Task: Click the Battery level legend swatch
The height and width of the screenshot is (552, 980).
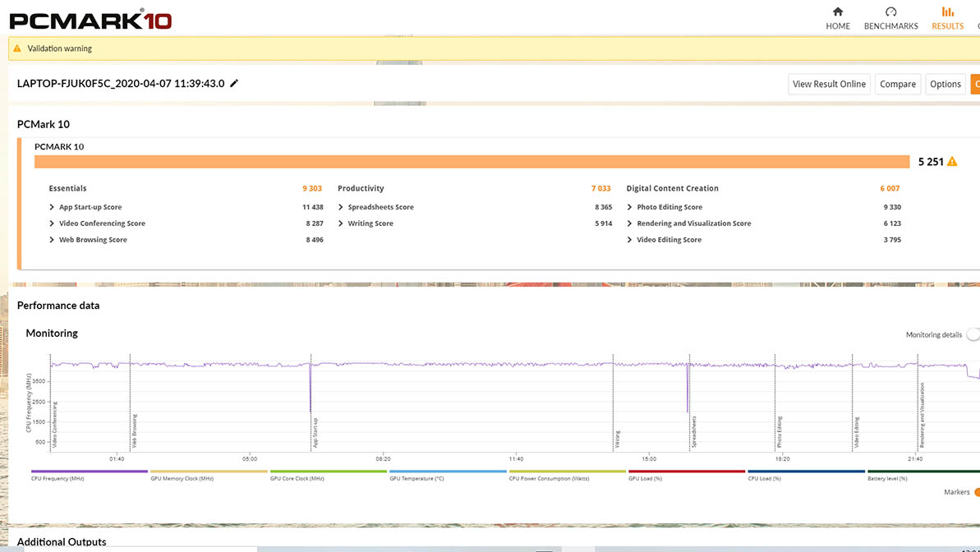Action: (x=924, y=471)
